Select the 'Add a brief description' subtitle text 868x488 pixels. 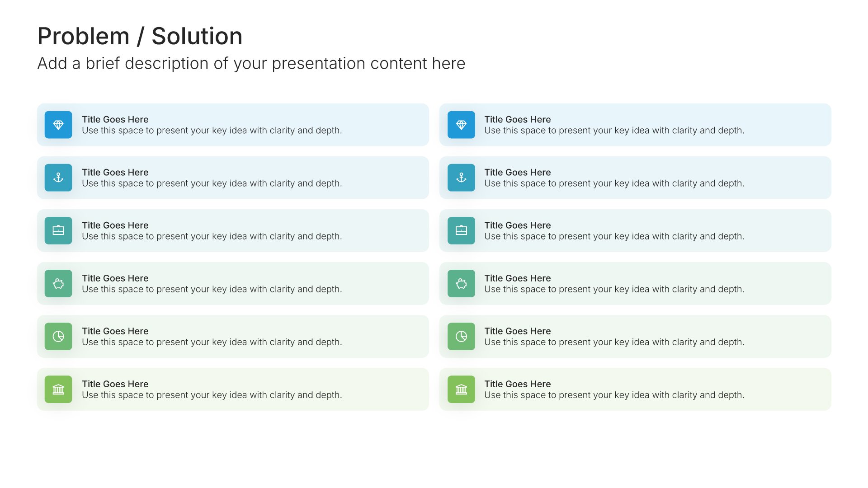tap(251, 64)
